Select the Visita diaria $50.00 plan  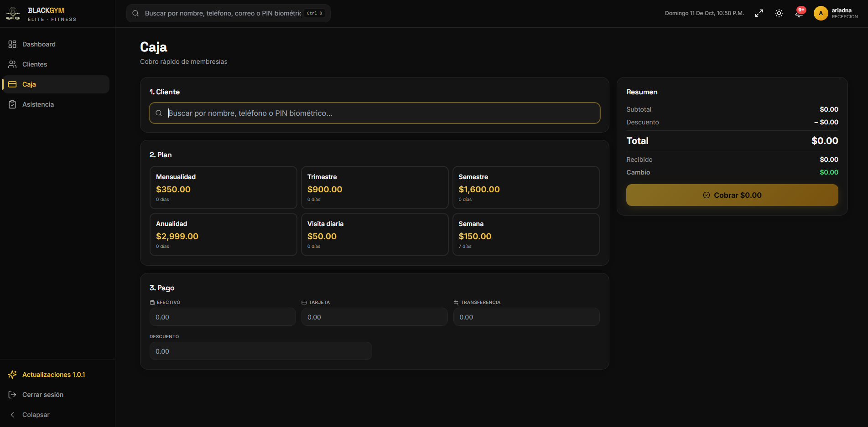(375, 234)
